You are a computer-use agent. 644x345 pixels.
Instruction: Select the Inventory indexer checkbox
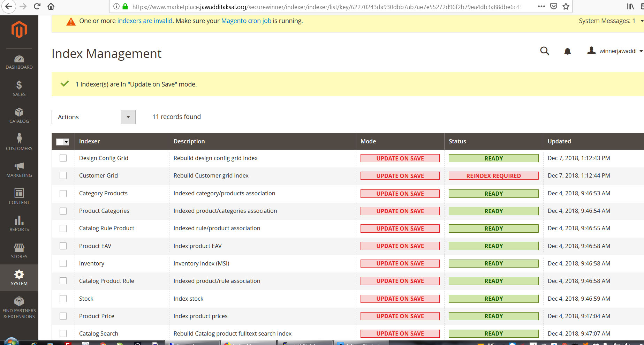pos(63,263)
